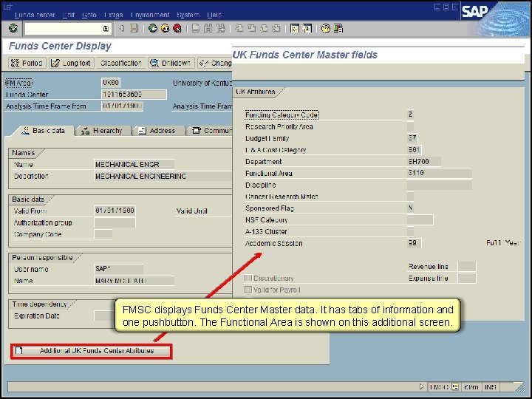
Task: Click the Funds Center number field
Action: (x=134, y=95)
